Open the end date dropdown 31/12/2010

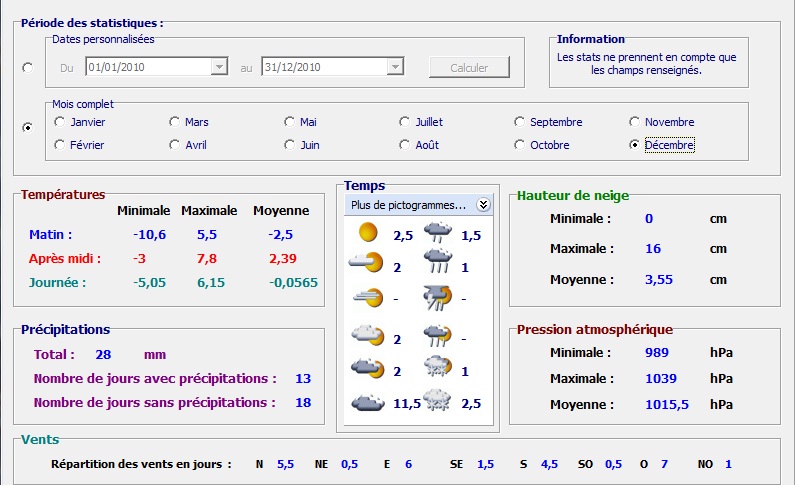(x=395, y=67)
